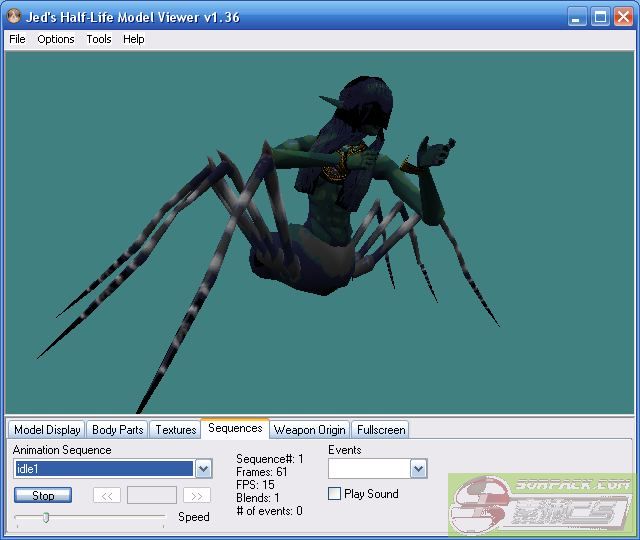Open the Options menu

[56, 39]
